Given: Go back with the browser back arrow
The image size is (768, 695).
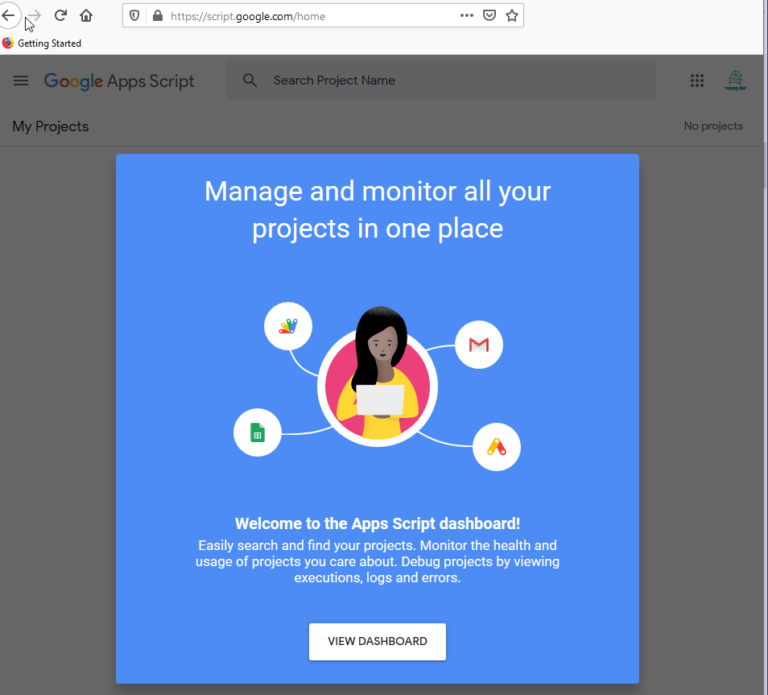Looking at the screenshot, I should coord(8,16).
